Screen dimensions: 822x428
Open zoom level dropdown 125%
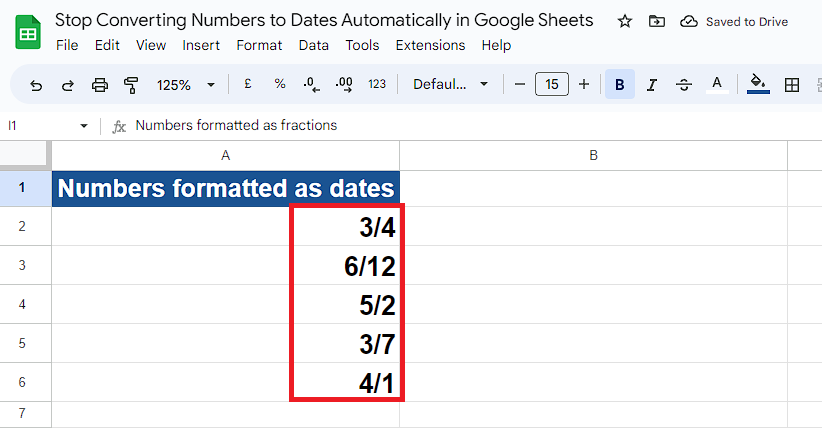186,84
